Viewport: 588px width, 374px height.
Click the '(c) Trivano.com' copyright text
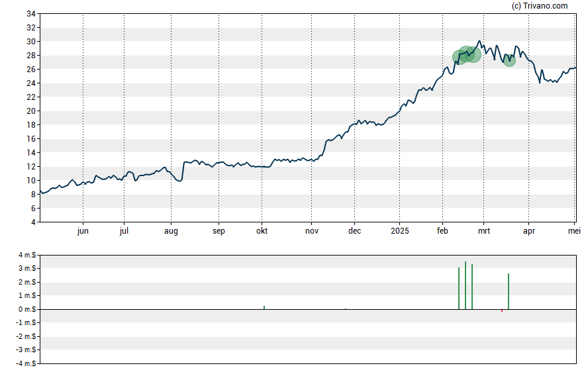(540, 5)
